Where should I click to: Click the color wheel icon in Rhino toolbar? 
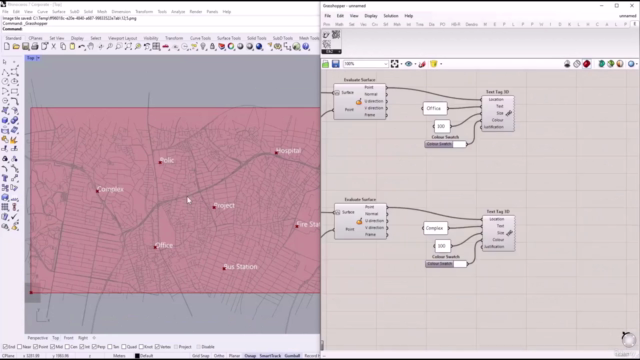click(x=231, y=47)
